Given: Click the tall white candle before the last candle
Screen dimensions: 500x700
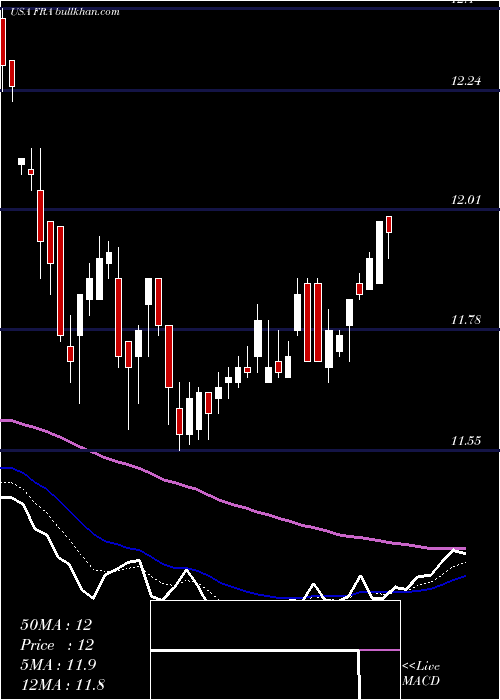Looking at the screenshot, I should [x=379, y=252].
